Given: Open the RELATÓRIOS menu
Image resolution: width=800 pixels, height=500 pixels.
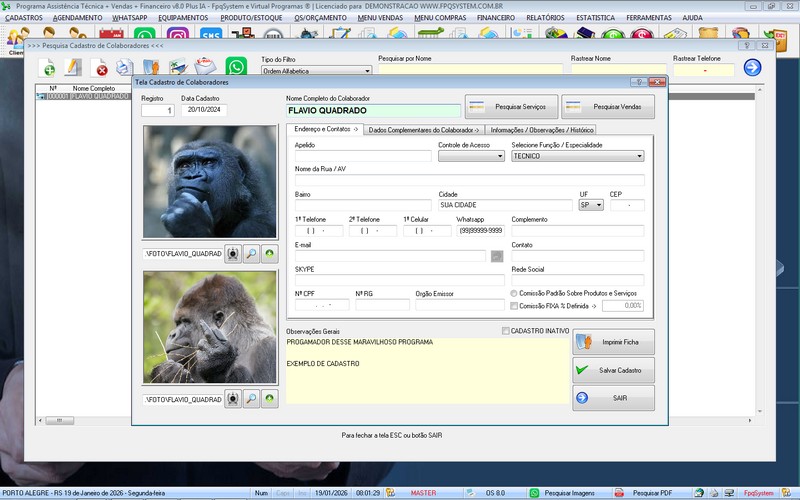Looking at the screenshot, I should pos(545,17).
